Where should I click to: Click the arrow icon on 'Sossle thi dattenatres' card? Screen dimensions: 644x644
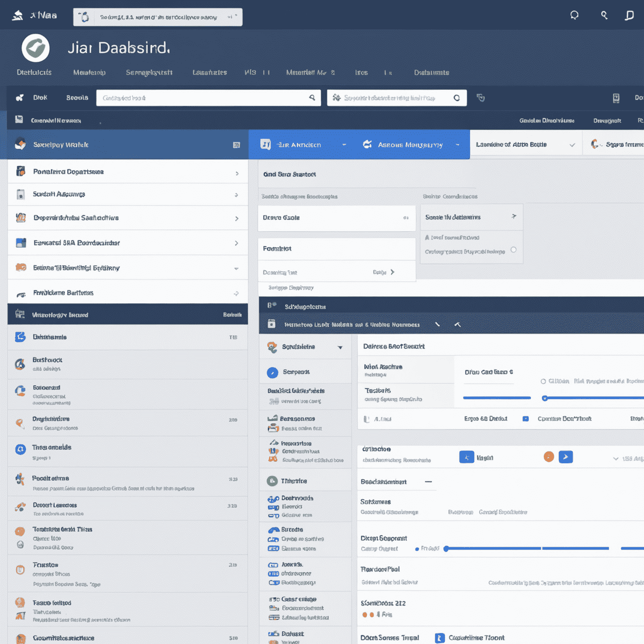[x=514, y=216]
